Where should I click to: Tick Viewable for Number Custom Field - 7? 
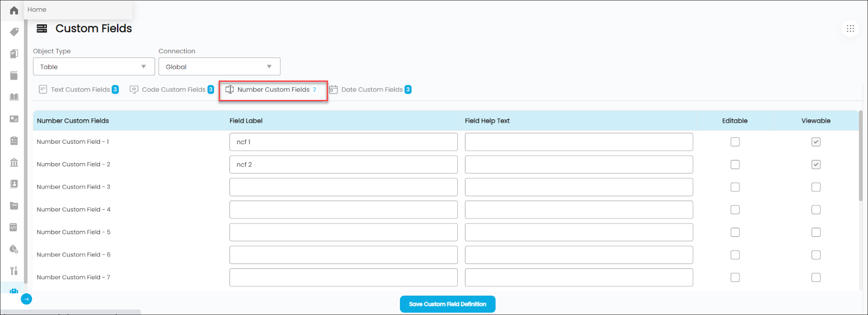click(x=816, y=278)
